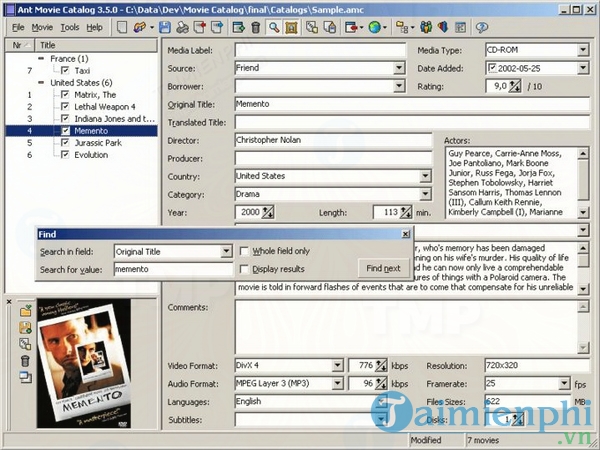This screenshot has height=450, width=600.
Task: Enable Display results option
Action: (244, 269)
